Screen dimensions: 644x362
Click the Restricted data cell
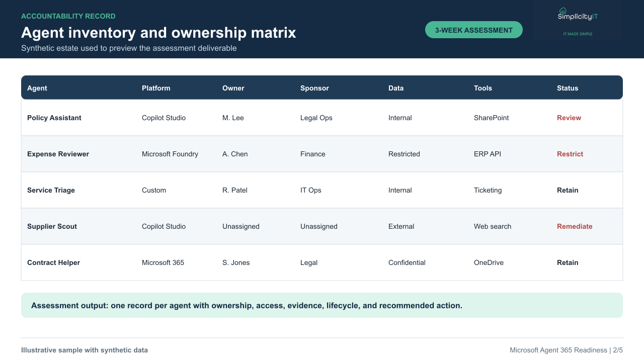tap(404, 154)
